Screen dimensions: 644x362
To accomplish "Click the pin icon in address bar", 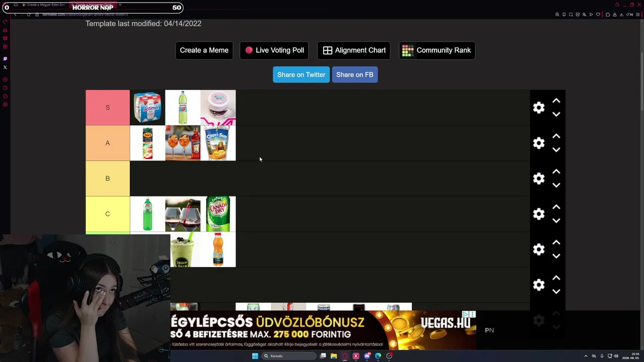I will tap(564, 15).
